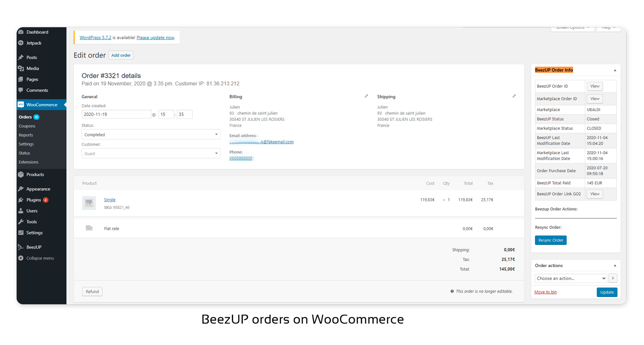Screen dimensions: 644x345
Task: Click the Flat rate shipping row label
Action: click(x=112, y=229)
